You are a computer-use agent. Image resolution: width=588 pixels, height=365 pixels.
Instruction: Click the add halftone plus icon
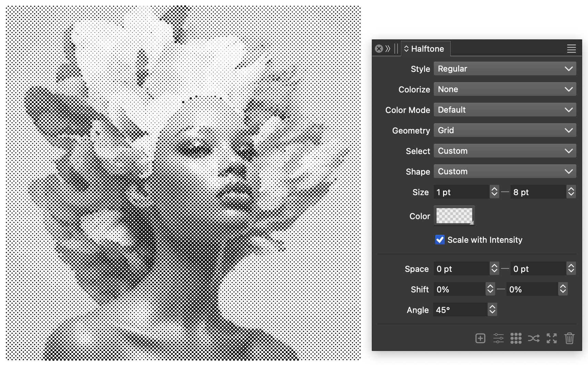click(480, 338)
